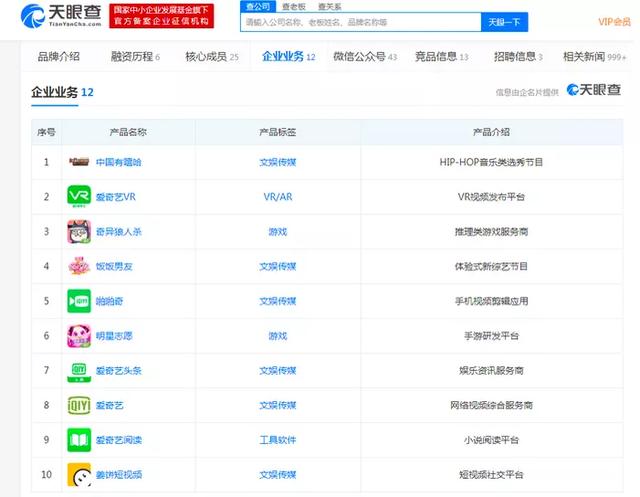Click the 姜饼短视频 yellow face icon

point(79,475)
